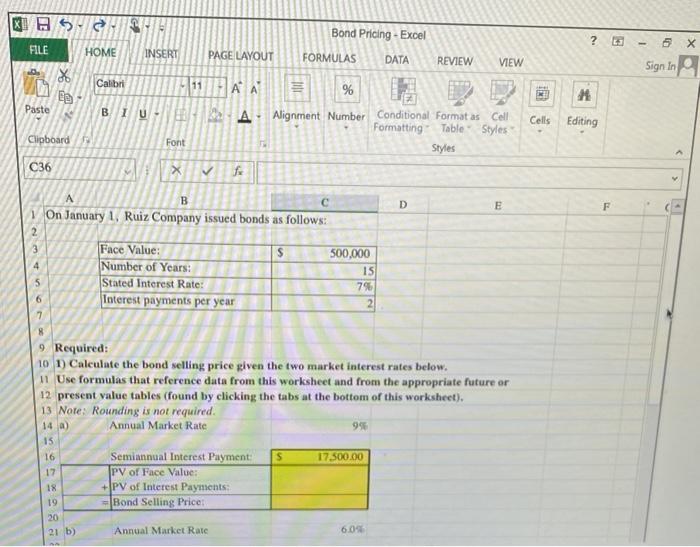Switch to the INSERT tab
This screenshot has width=700, height=547.
(161, 54)
